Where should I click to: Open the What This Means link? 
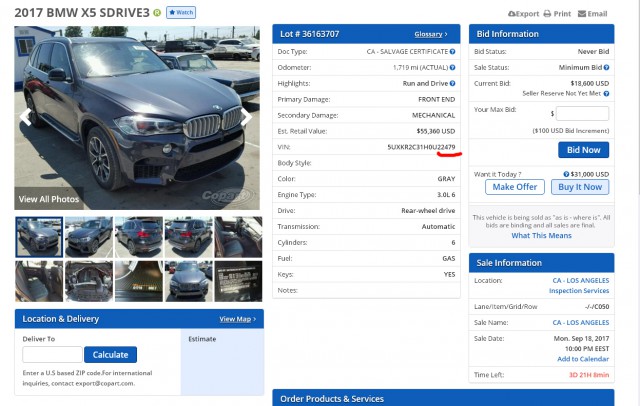point(541,236)
